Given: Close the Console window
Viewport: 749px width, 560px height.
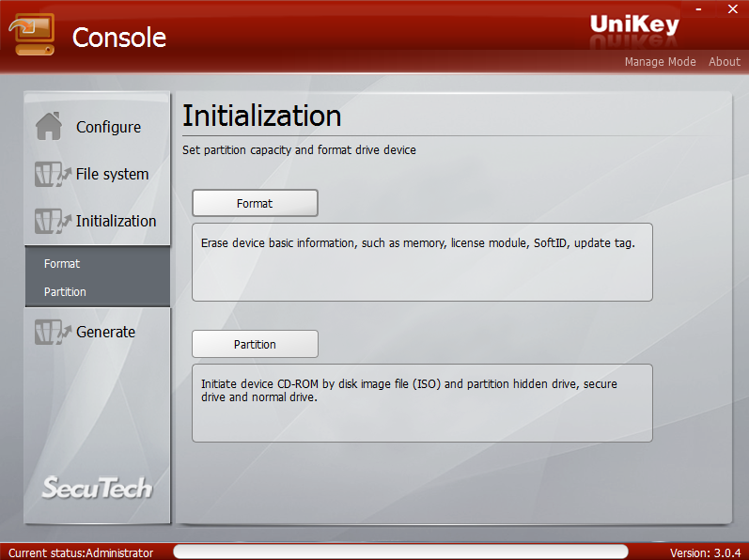Looking at the screenshot, I should click(733, 9).
